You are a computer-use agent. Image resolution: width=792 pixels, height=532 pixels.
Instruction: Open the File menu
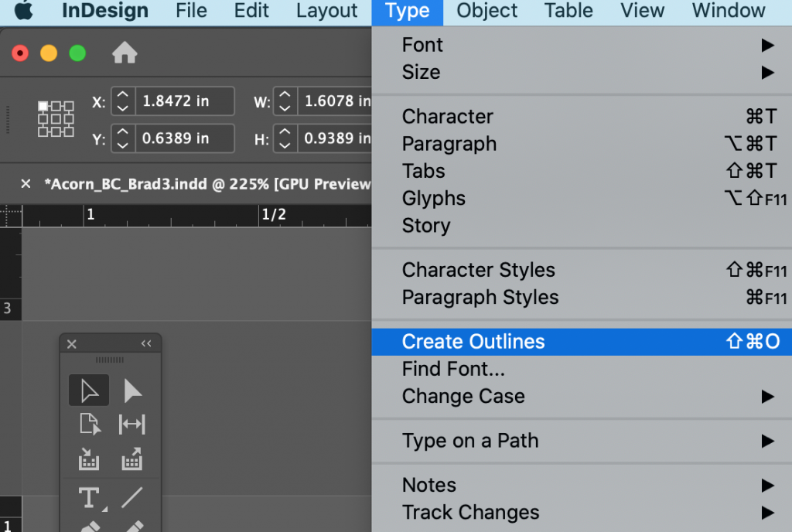(x=191, y=11)
